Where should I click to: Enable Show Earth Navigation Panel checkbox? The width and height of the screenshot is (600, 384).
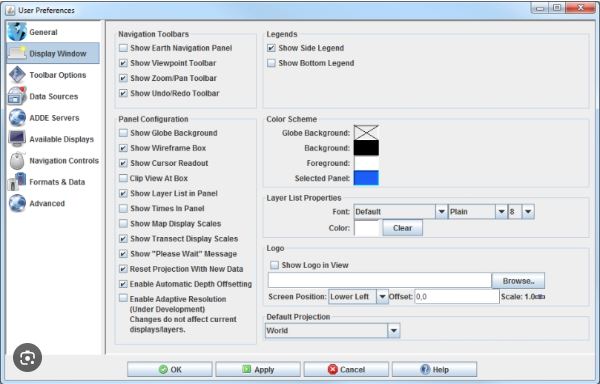(x=123, y=48)
